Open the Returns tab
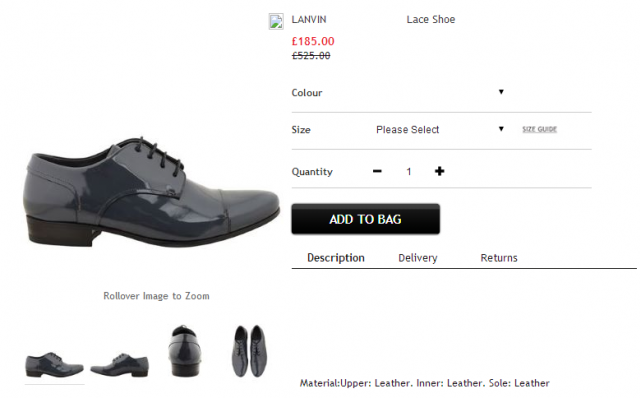The width and height of the screenshot is (640, 398). click(499, 258)
